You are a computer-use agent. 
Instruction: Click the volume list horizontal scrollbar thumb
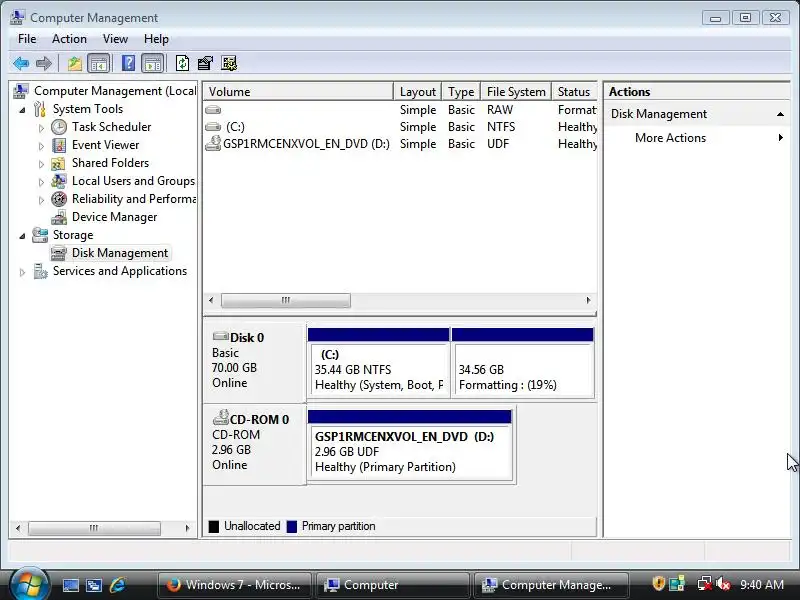pos(286,300)
